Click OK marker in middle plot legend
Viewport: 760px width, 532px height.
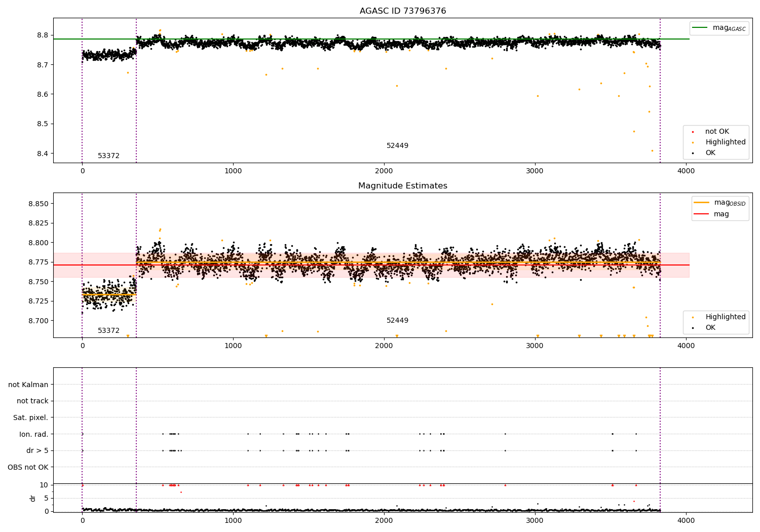click(693, 328)
